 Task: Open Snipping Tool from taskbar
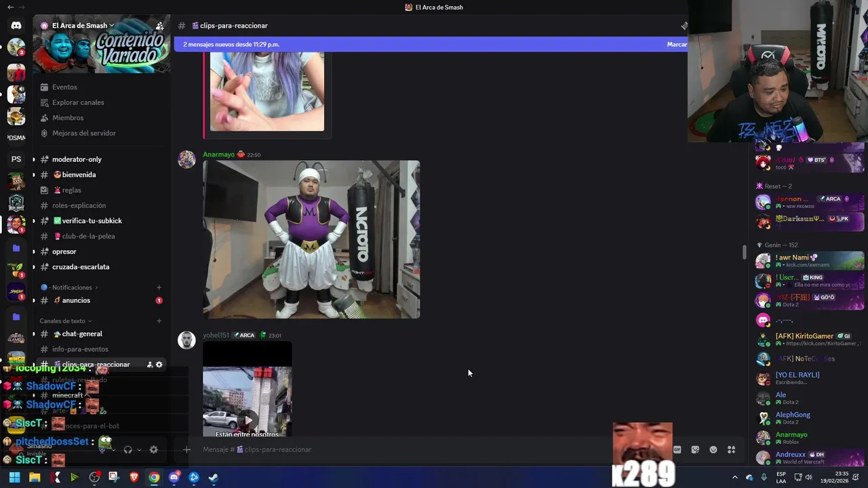pos(114,477)
